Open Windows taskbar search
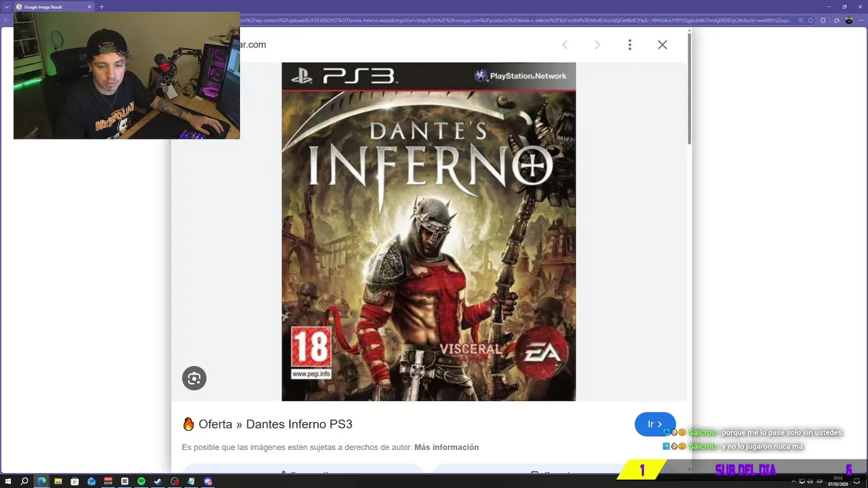Screen dimensions: 868x488 [x=24, y=481]
